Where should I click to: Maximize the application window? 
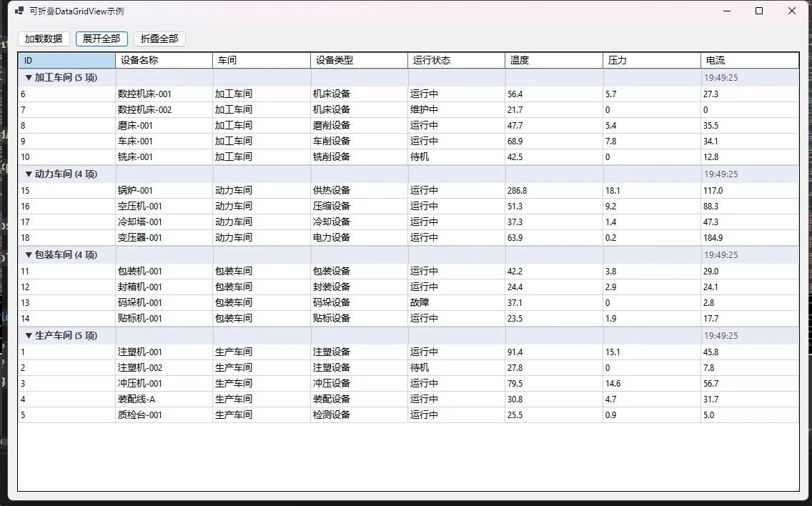click(759, 11)
